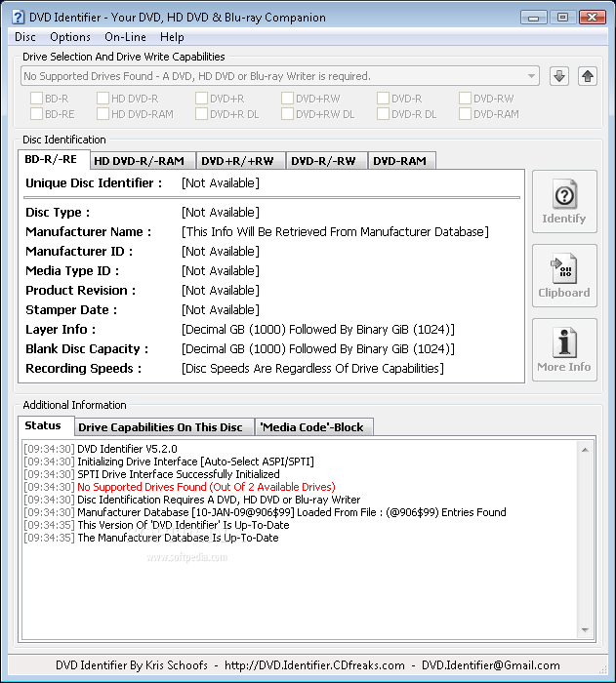Open the More Info button

tap(564, 349)
